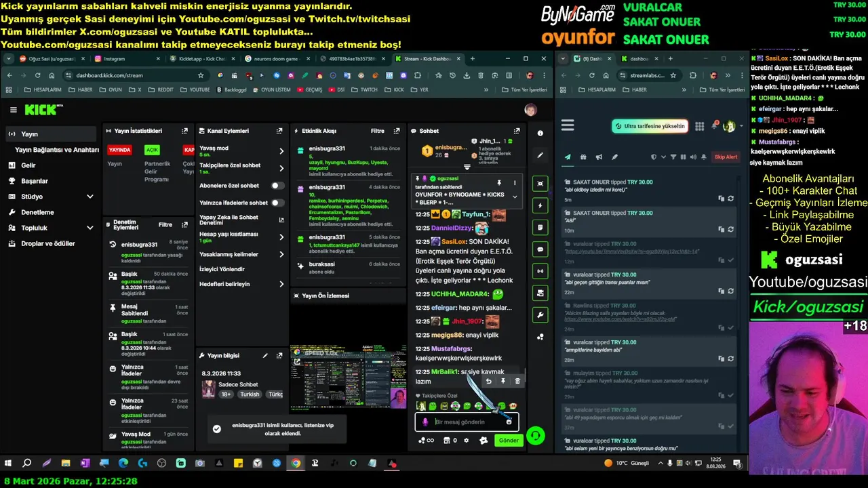Click Filtre in Denetim Eylemleri header

pos(165,224)
